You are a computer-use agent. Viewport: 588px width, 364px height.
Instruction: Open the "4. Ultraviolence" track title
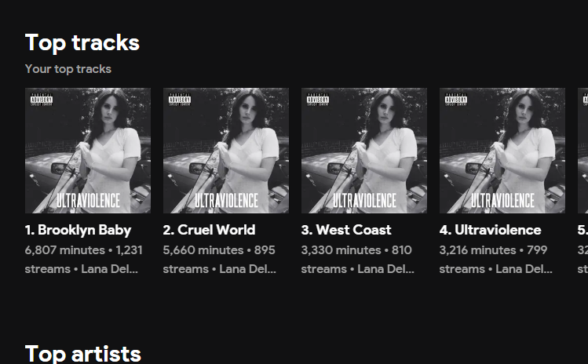[x=490, y=230]
